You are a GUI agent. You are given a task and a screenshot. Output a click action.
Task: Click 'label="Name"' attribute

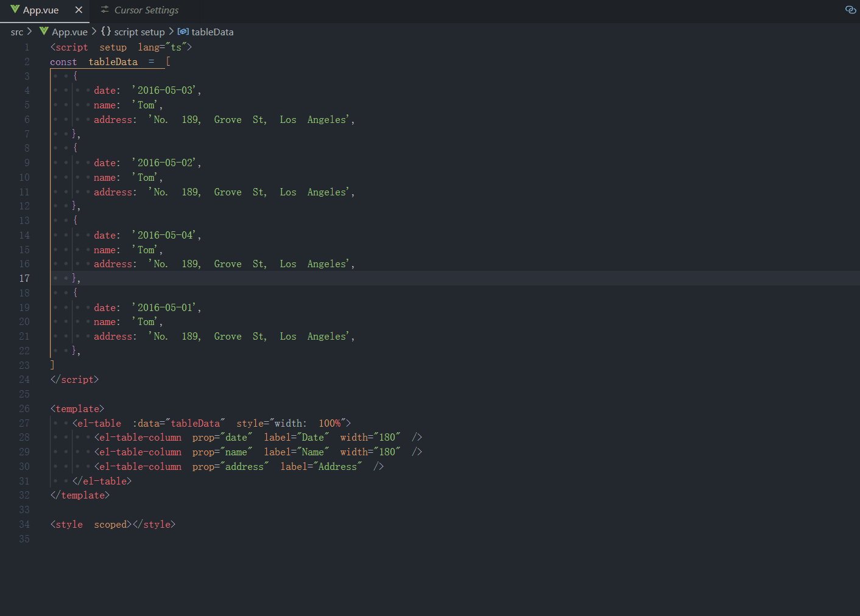pyautogui.click(x=297, y=452)
